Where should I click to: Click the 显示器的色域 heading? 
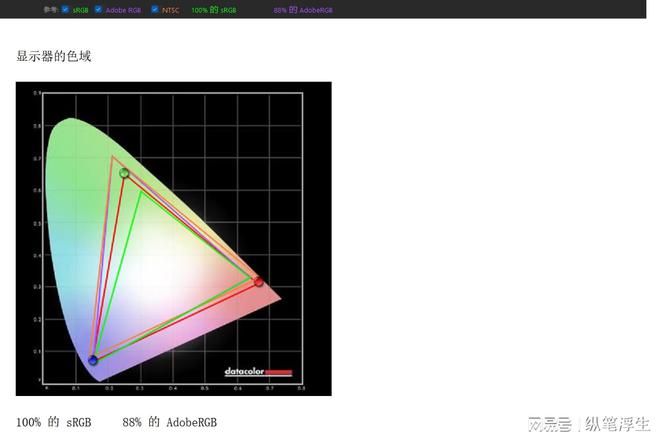[x=54, y=56]
